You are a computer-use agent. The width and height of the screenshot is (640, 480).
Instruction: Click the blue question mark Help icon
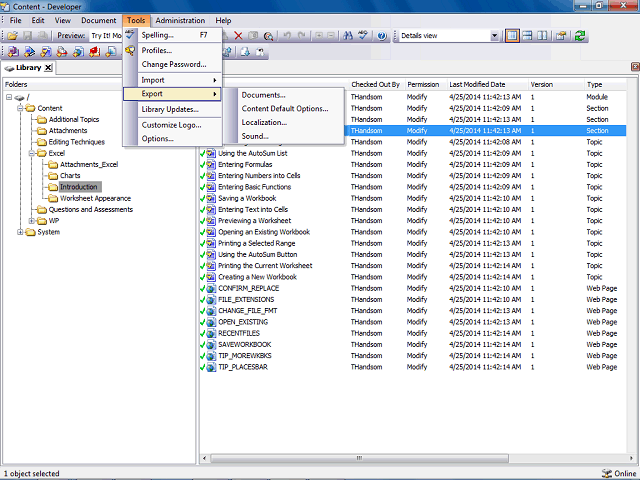(382, 36)
